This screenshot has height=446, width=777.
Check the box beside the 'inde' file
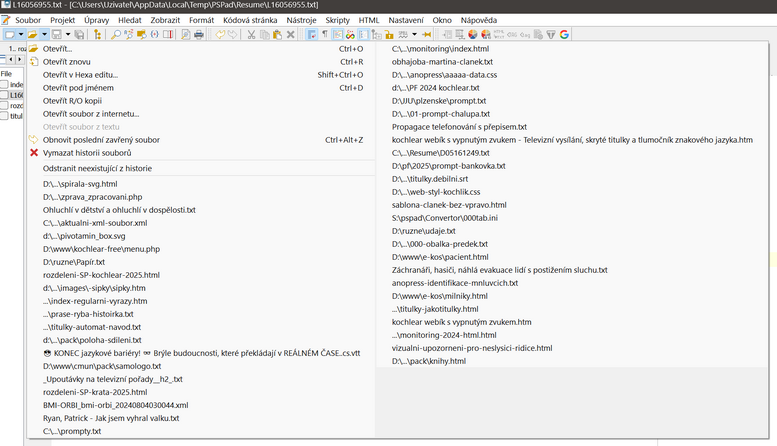tap(5, 85)
